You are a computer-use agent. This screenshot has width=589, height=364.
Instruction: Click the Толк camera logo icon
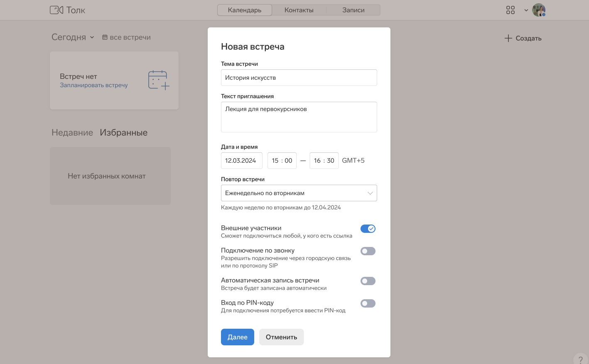56,10
